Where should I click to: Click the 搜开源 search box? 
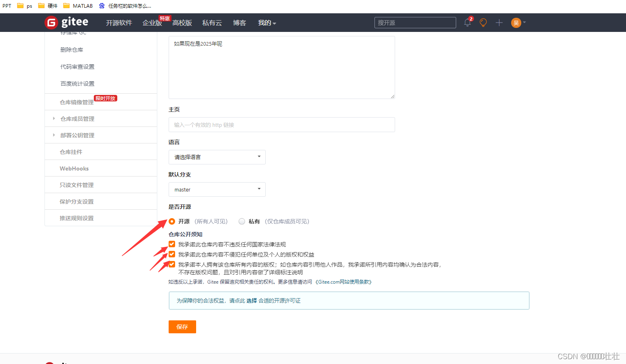[415, 23]
